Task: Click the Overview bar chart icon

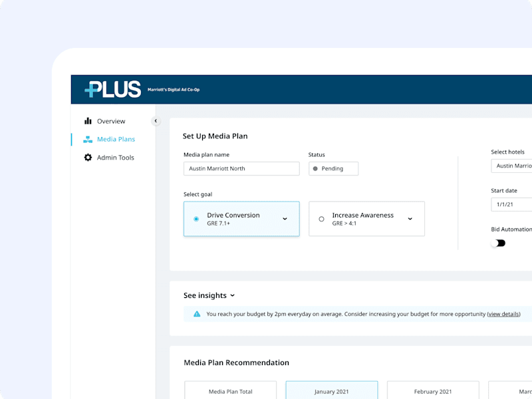Action: coord(88,121)
